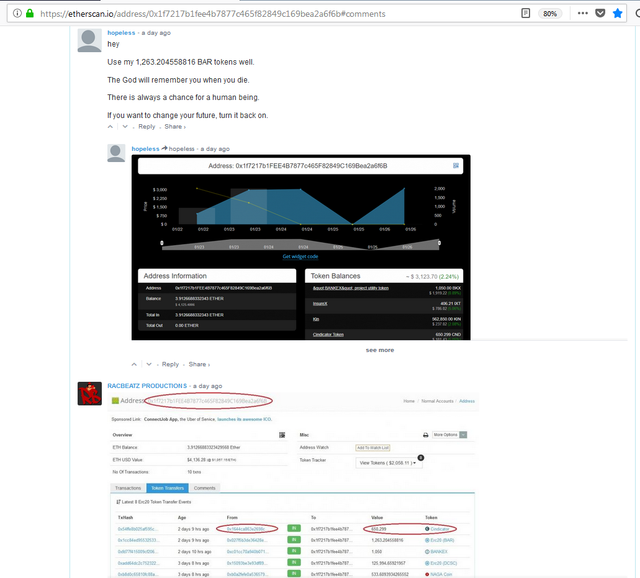Upvote the first hopeless comment
This screenshot has width=640, height=578.
click(x=110, y=127)
